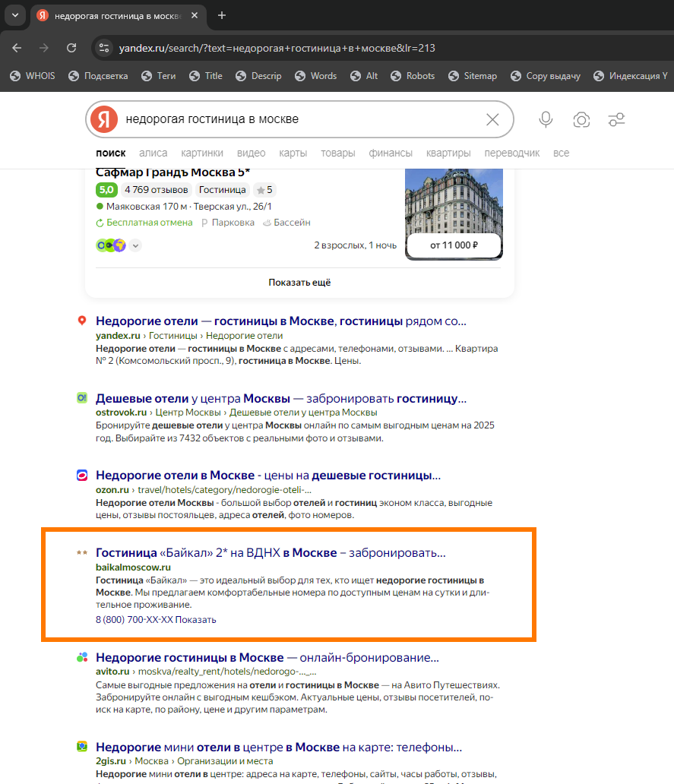Reload the page using refresh icon
The width and height of the screenshot is (674, 784).
point(71,48)
